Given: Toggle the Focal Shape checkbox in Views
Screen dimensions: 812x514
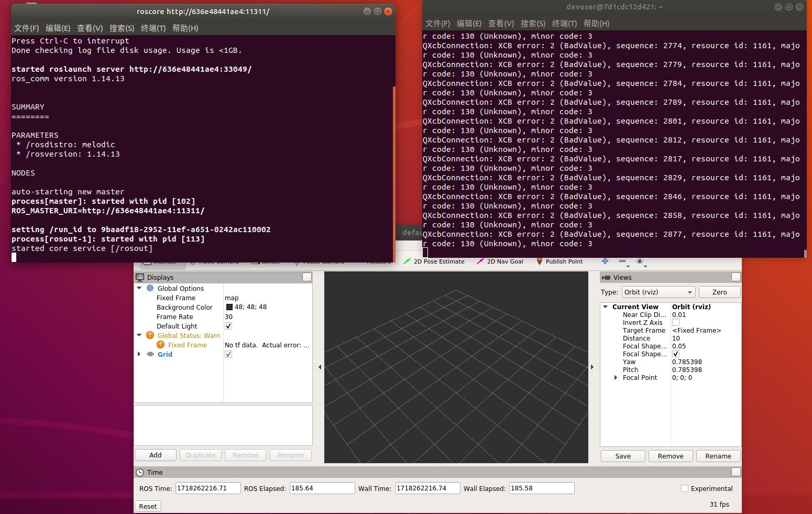Looking at the screenshot, I should click(676, 354).
